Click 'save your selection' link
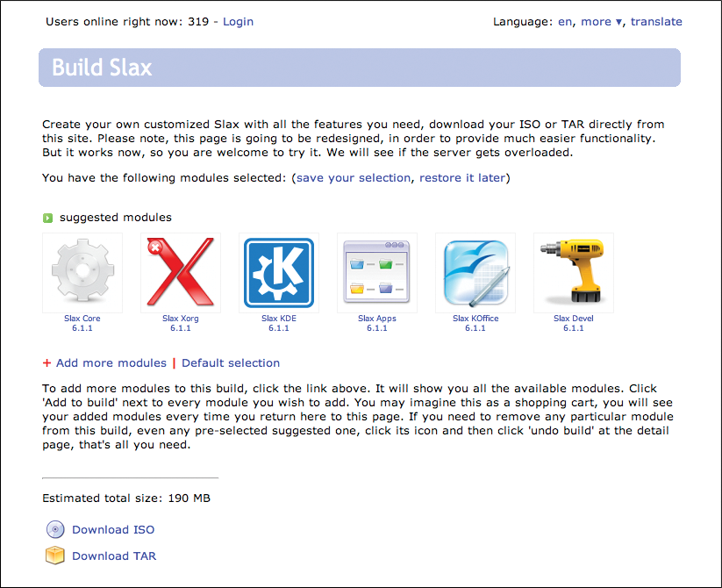The image size is (722, 588). pos(354,178)
